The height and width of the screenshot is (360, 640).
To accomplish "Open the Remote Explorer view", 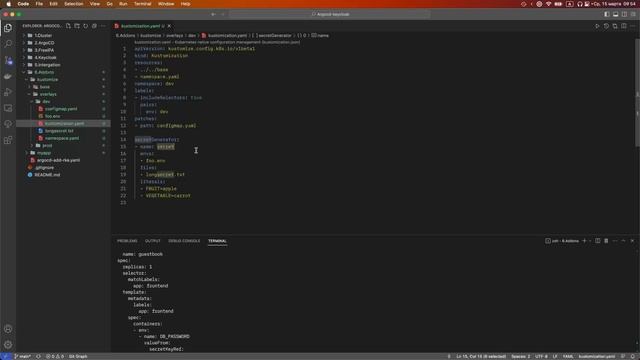I will (8, 108).
